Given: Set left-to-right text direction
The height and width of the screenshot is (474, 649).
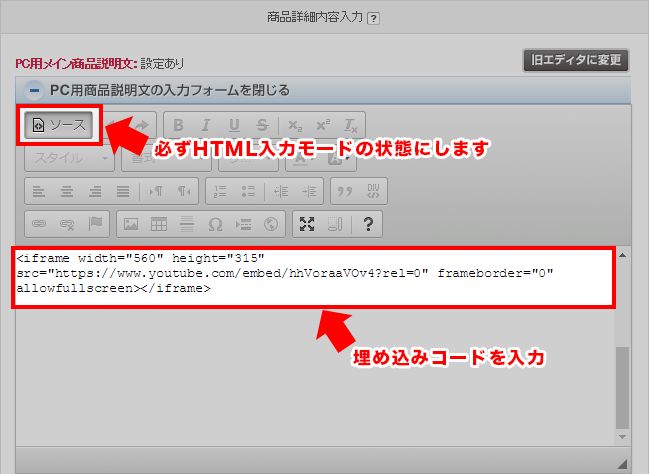Looking at the screenshot, I should (x=156, y=191).
